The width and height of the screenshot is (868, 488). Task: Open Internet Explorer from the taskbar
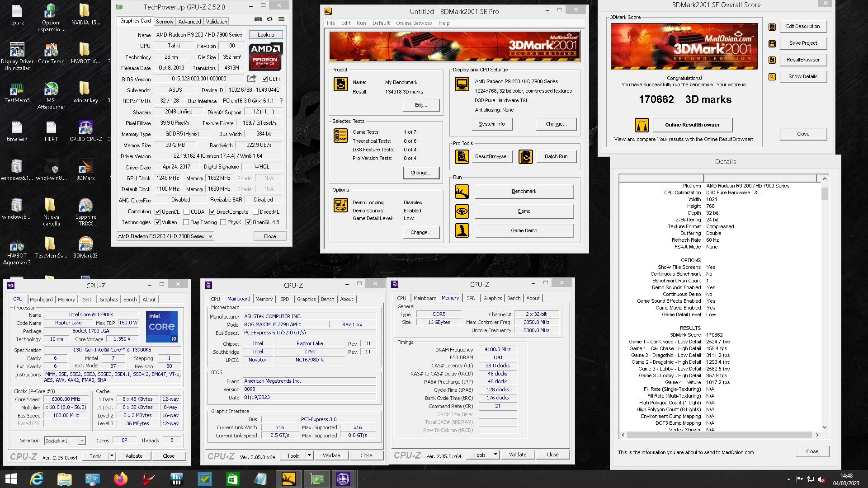pos(37,479)
